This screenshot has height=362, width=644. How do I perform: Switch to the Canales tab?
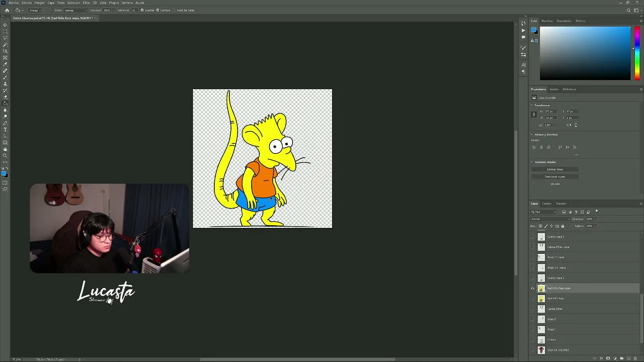tap(546, 204)
